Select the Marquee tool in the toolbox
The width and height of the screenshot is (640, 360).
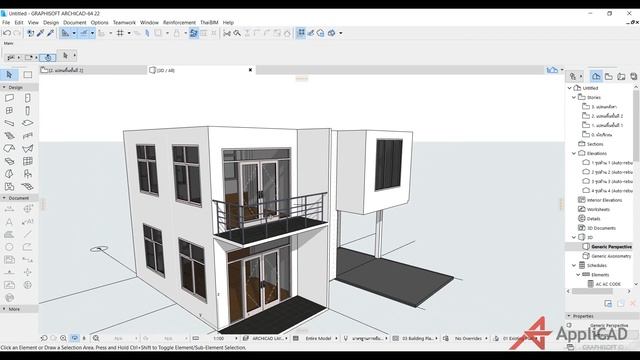click(28, 75)
